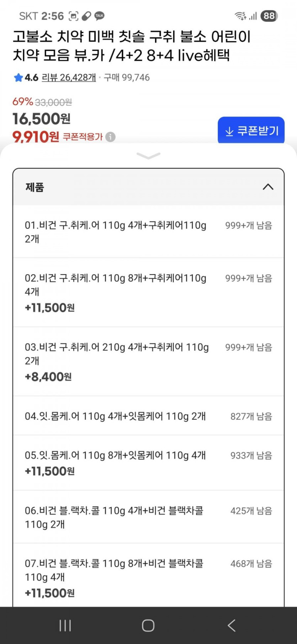Click the 쿠폰받기 download button
The image size is (297, 644).
pyautogui.click(x=251, y=131)
